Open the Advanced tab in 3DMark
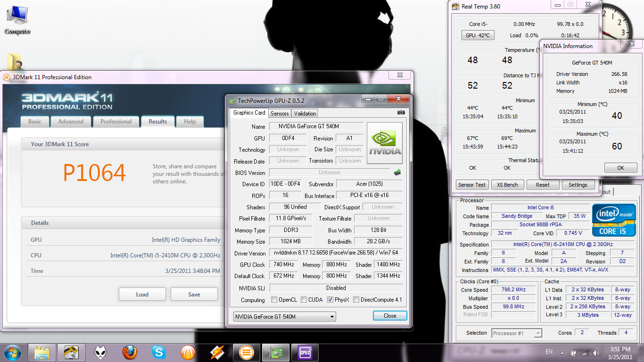This screenshot has height=362, width=644. (71, 122)
